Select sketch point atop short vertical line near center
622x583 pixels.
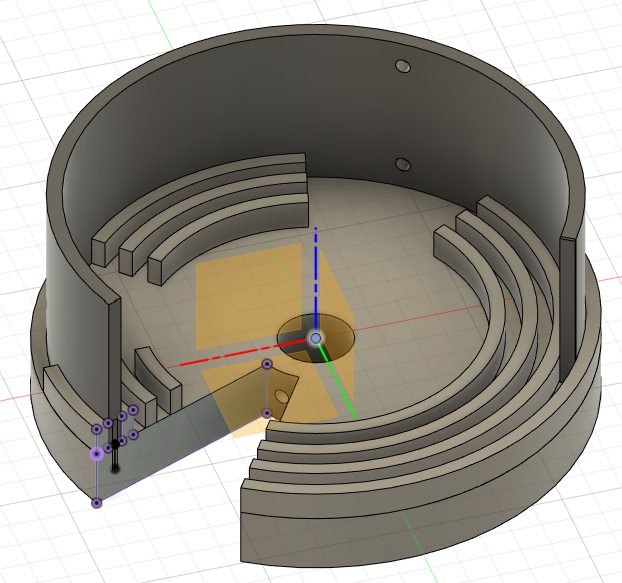(267, 364)
